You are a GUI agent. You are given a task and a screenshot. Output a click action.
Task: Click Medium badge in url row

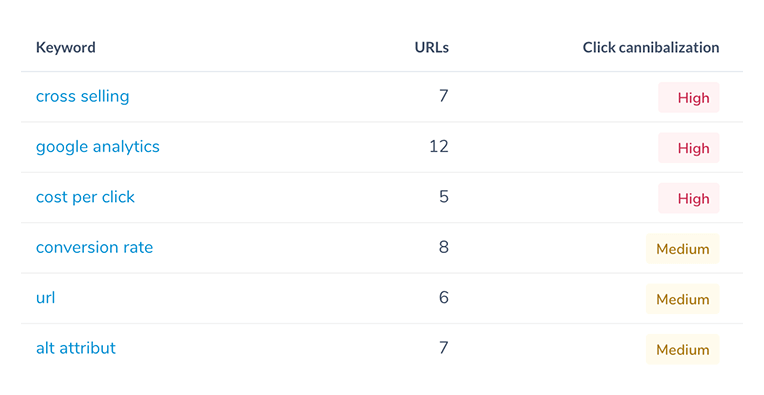pyautogui.click(x=683, y=299)
